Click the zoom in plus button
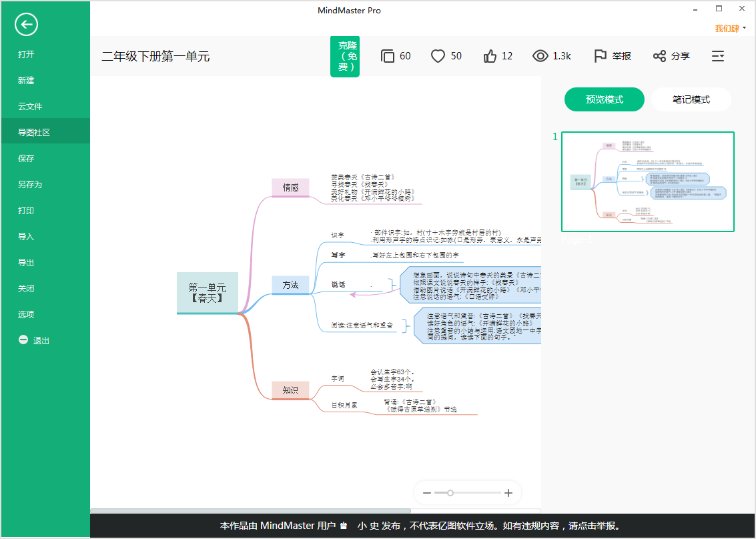This screenshot has height=539, width=756. [x=508, y=493]
